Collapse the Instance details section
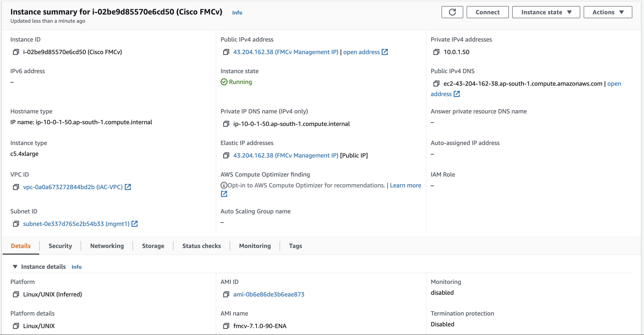644x335 pixels. click(x=15, y=267)
